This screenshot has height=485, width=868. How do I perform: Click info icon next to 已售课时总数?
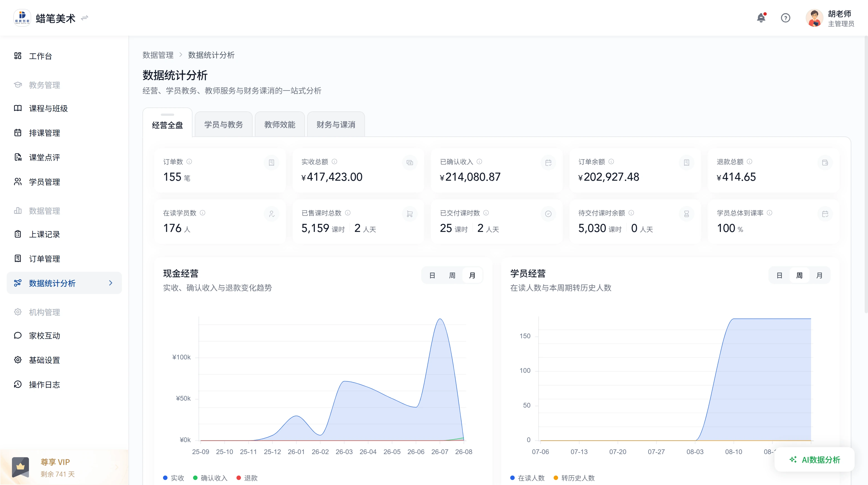[x=348, y=213]
